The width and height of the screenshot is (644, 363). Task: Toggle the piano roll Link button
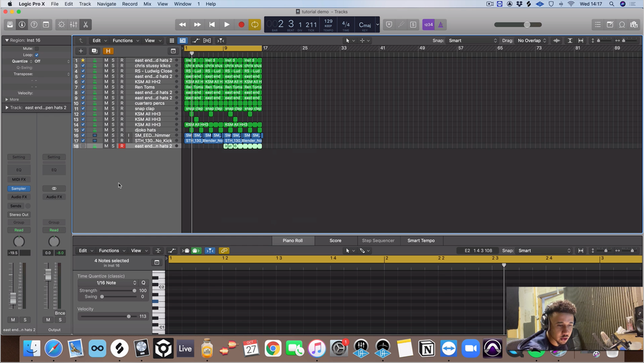[x=224, y=251]
